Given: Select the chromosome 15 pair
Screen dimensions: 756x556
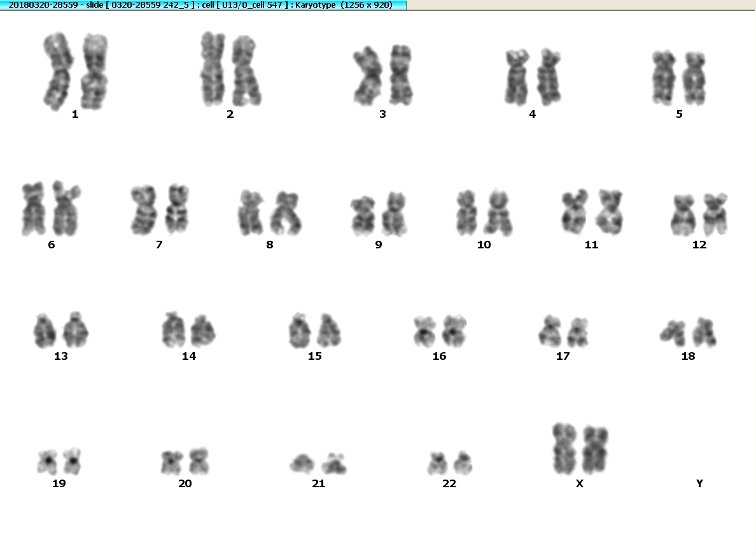Looking at the screenshot, I should 315,331.
